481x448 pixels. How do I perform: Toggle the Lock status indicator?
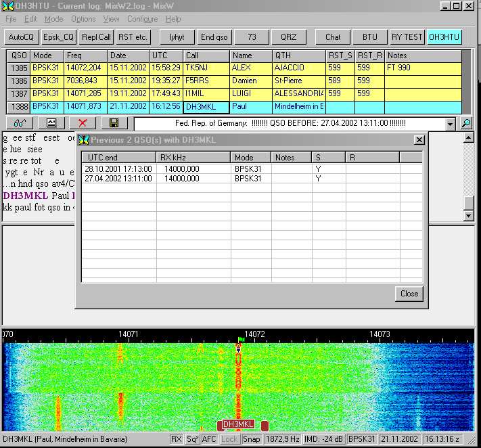(x=229, y=439)
